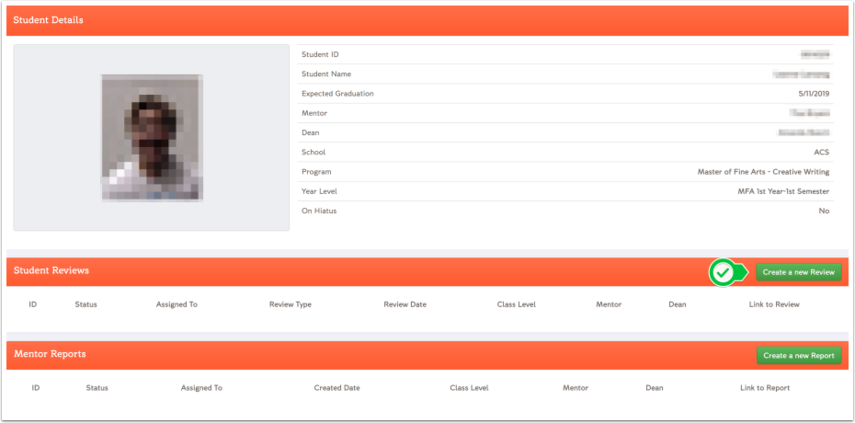Image resolution: width=855 pixels, height=423 pixels.
Task: Click the Created Date column header
Action: click(x=337, y=388)
